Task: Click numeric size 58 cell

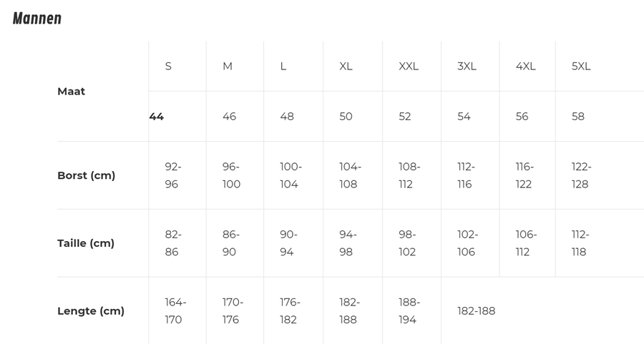Action: click(578, 117)
